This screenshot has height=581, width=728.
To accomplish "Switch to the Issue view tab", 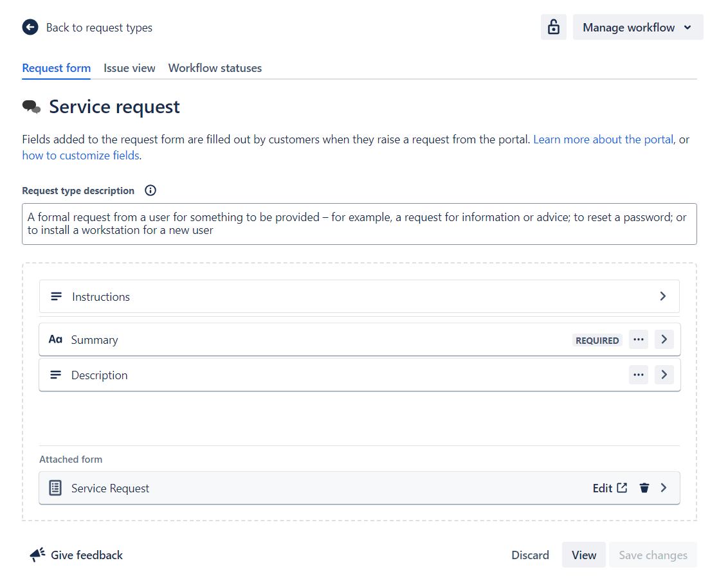I will (x=129, y=67).
